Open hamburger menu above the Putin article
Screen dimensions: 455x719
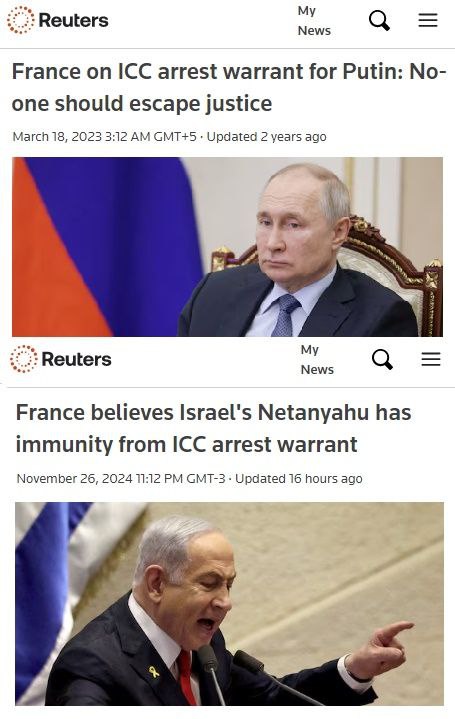coord(428,20)
